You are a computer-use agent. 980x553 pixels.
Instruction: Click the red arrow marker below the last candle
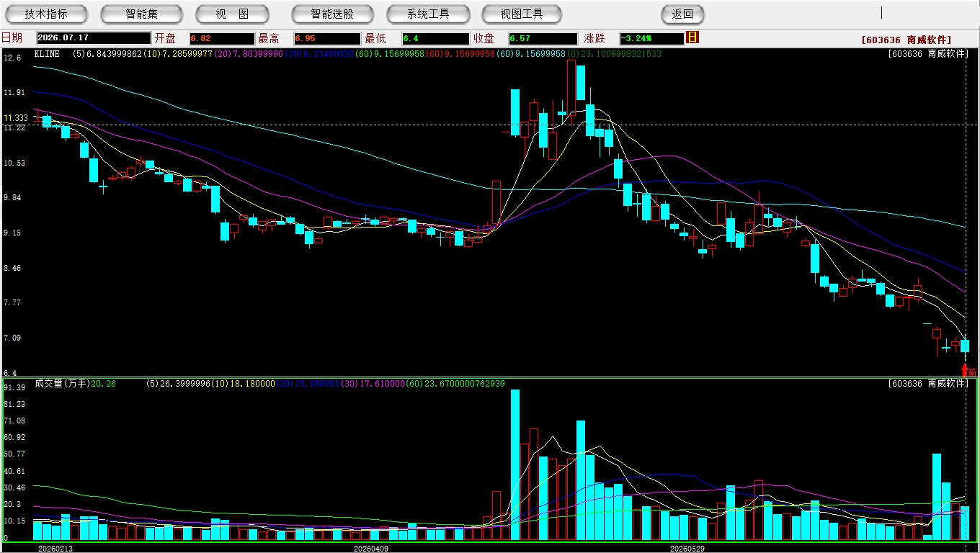pos(965,370)
